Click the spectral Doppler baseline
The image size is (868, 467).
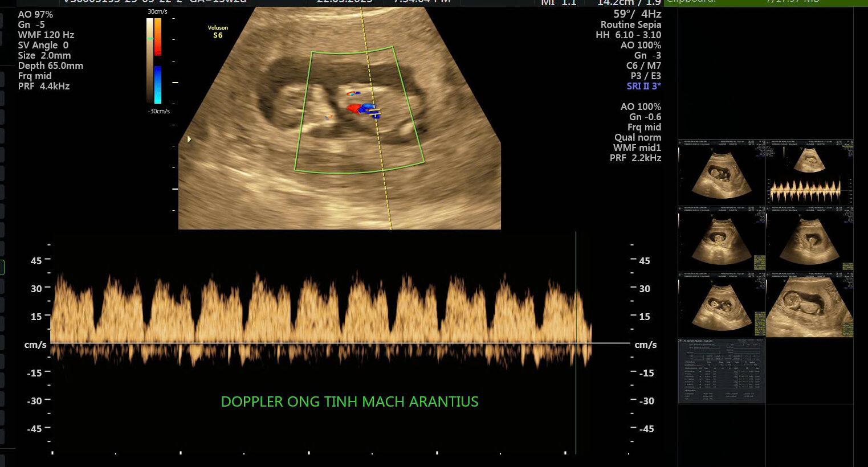pos(319,343)
